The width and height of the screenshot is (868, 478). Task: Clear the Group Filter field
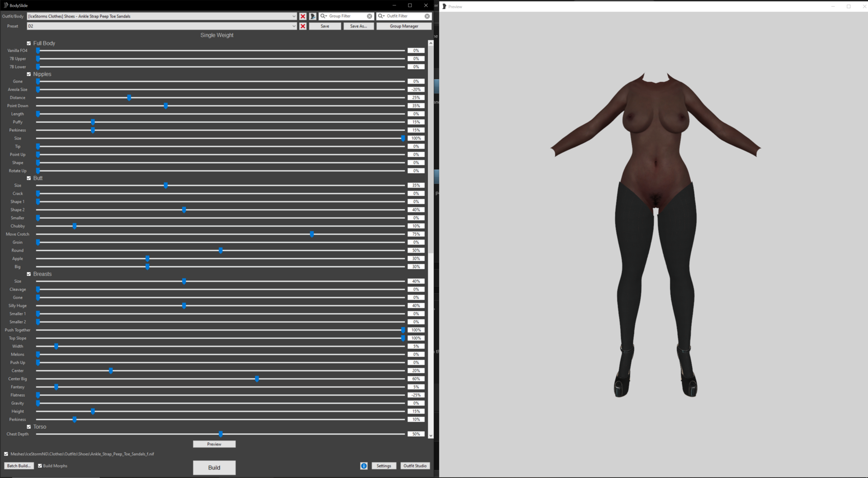tap(369, 16)
